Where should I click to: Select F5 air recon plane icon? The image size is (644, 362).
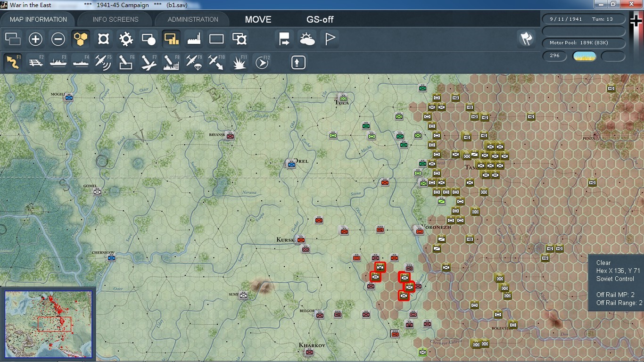click(103, 62)
